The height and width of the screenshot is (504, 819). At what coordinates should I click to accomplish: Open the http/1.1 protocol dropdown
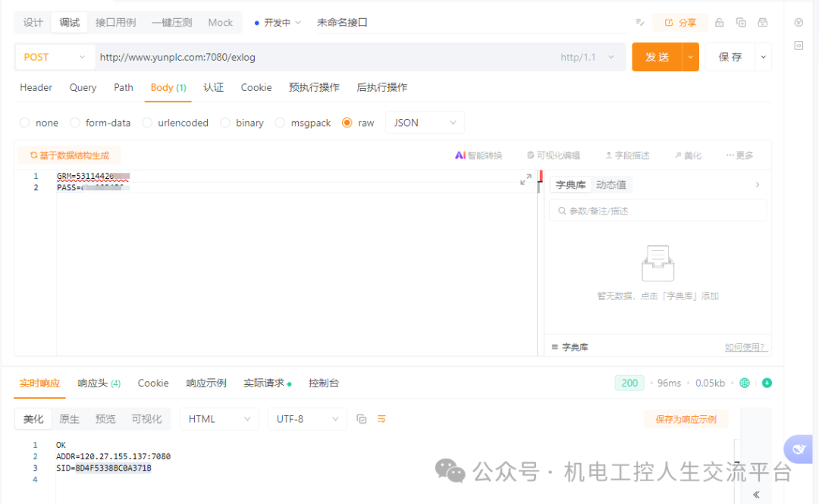[587, 57]
